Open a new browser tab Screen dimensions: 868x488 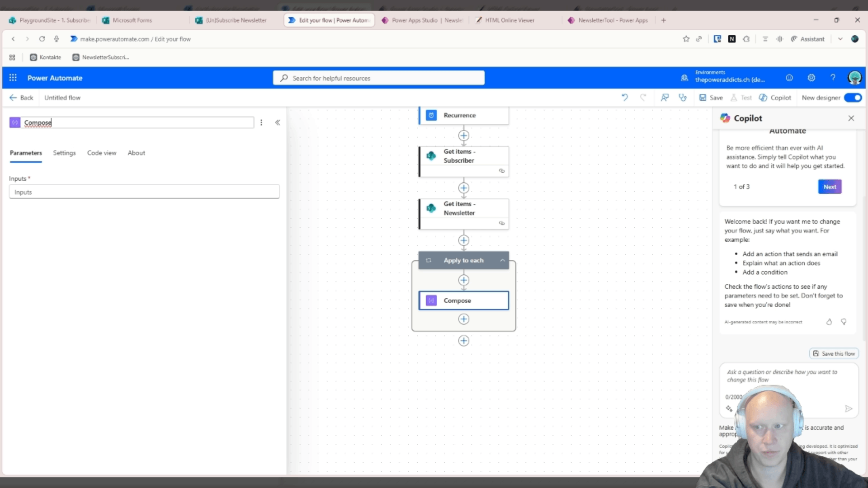point(663,20)
